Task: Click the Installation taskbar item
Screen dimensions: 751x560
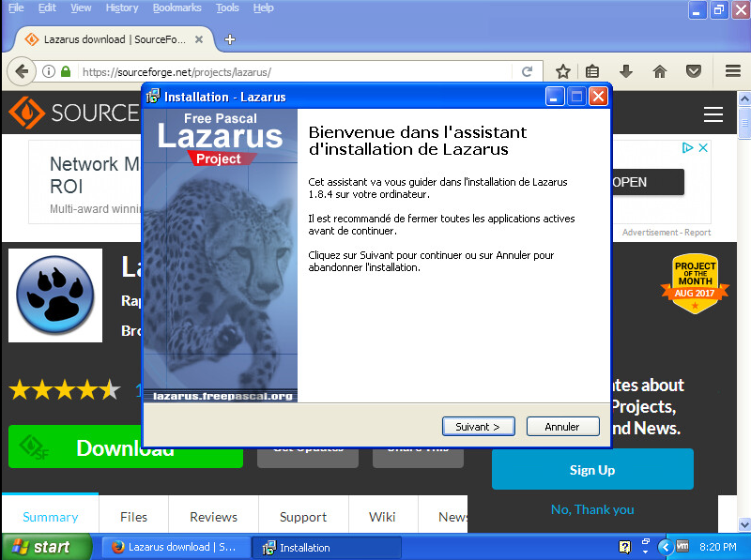Action: pos(327,547)
